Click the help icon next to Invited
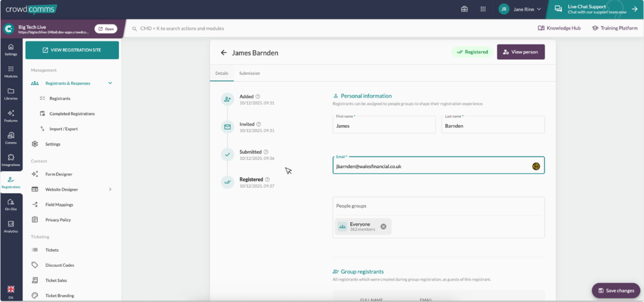 (259, 125)
